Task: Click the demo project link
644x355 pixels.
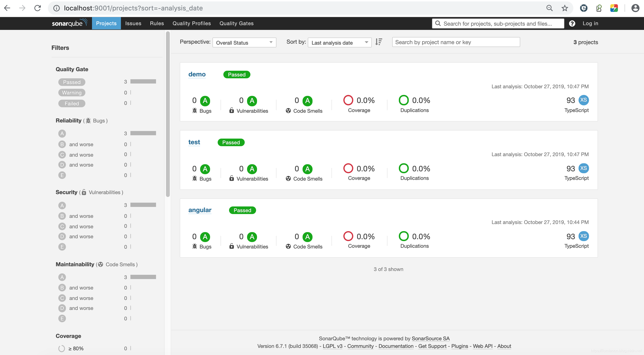Action: tap(197, 74)
